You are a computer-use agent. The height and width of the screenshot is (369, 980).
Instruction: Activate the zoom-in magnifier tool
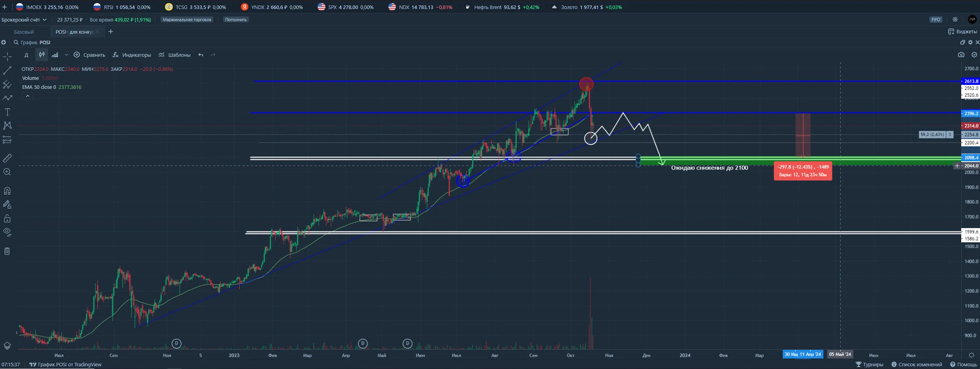coord(7,172)
